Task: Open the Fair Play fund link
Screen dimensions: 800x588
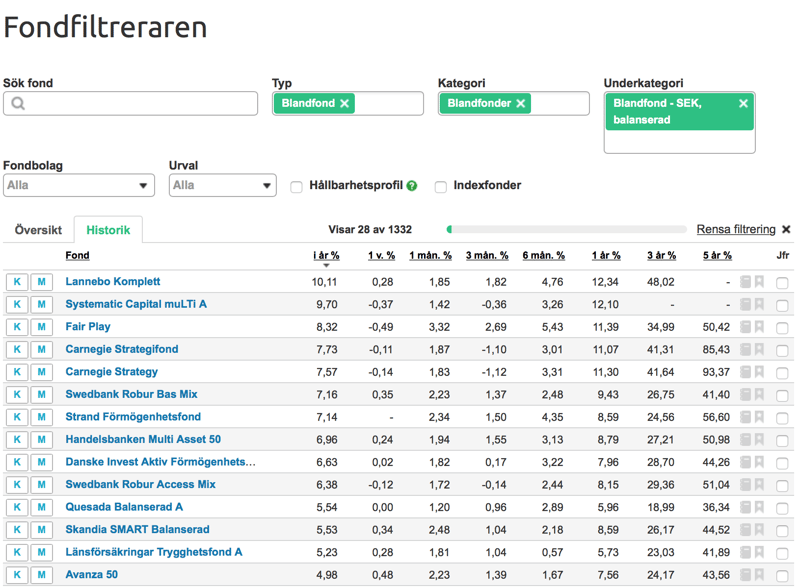Action: click(x=88, y=327)
